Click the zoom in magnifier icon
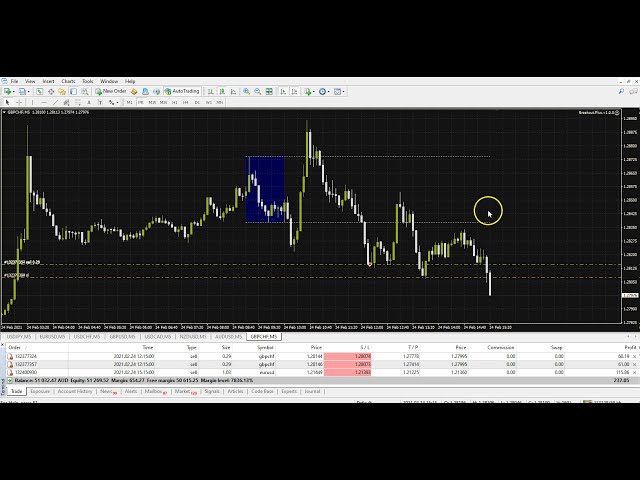The width and height of the screenshot is (640, 480). (x=247, y=91)
